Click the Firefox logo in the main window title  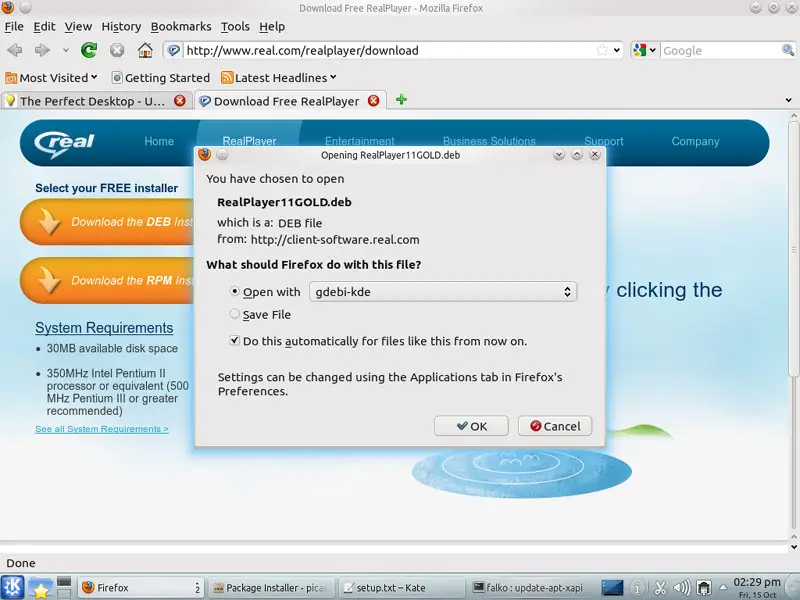click(7, 7)
